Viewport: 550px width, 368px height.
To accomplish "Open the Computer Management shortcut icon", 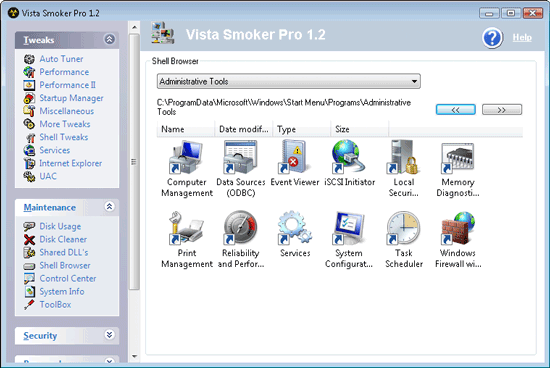I will (186, 157).
